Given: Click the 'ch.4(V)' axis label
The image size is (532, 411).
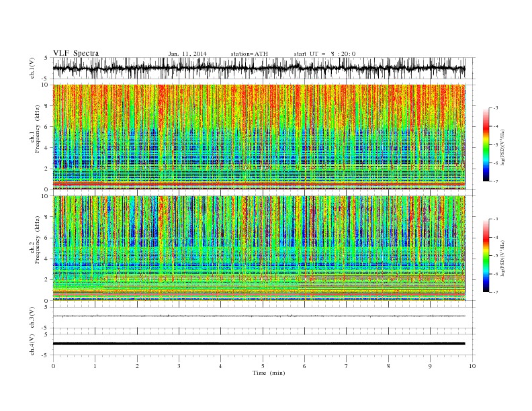Looking at the screenshot, I should pyautogui.click(x=32, y=345).
